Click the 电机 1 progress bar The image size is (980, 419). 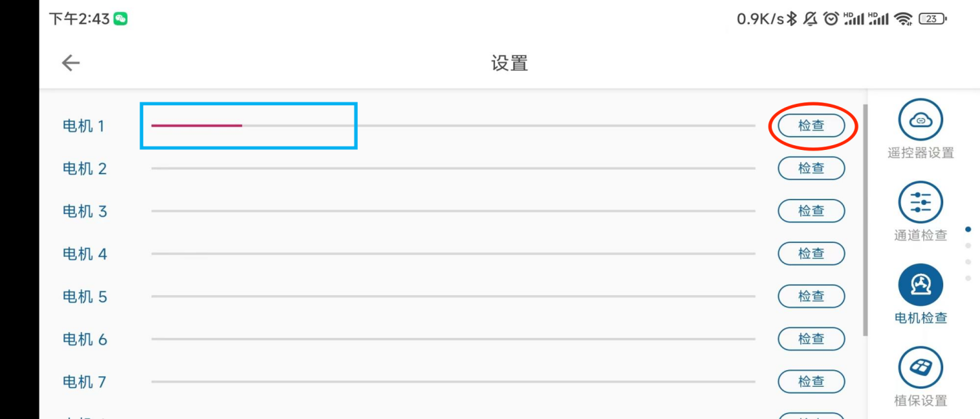click(x=453, y=126)
